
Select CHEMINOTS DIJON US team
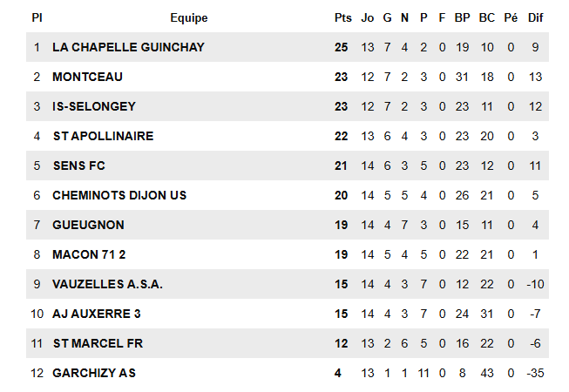coord(119,195)
